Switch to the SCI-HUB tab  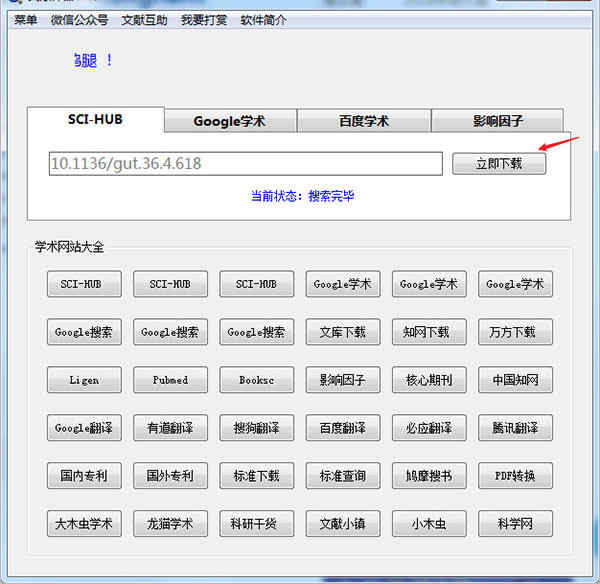(x=96, y=119)
